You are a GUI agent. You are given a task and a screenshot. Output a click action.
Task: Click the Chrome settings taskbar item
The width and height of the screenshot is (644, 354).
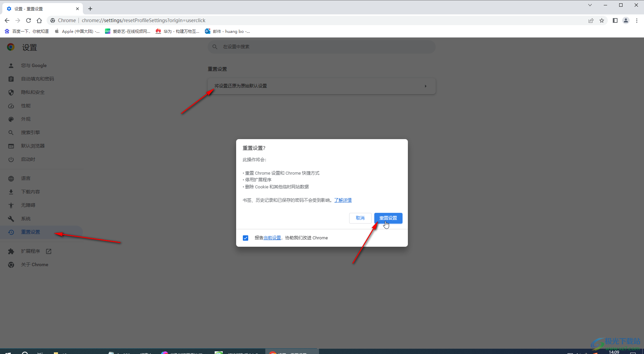click(292, 352)
